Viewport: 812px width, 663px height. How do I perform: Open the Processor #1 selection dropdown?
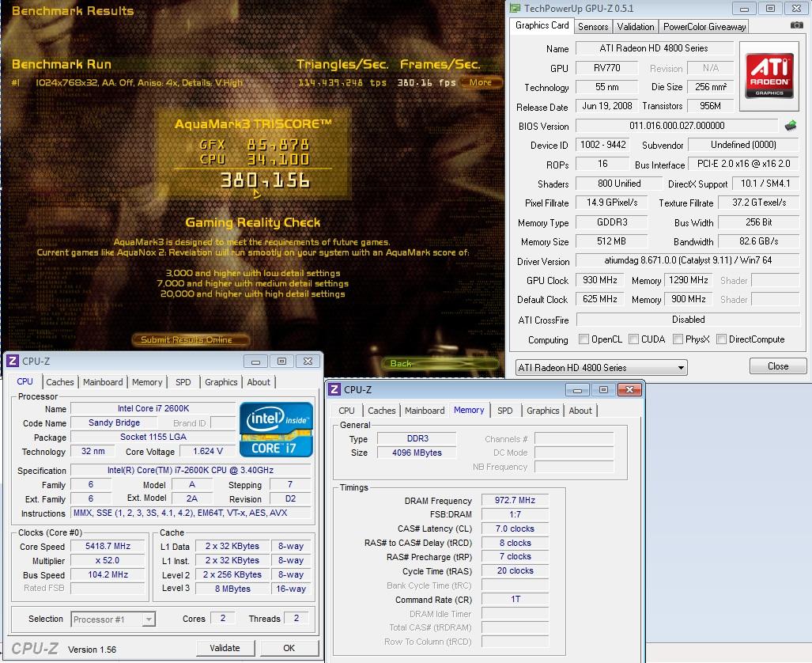point(113,619)
